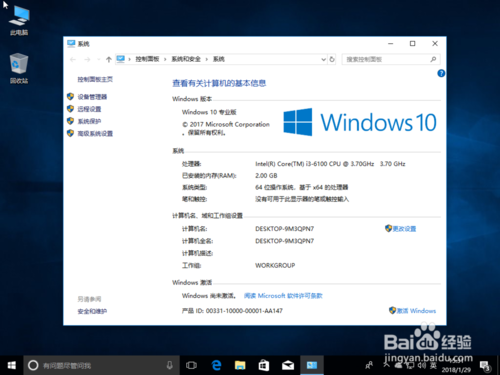This screenshot has width=500, height=375.
Task: Open the This PC desktop icon
Action: tap(19, 21)
